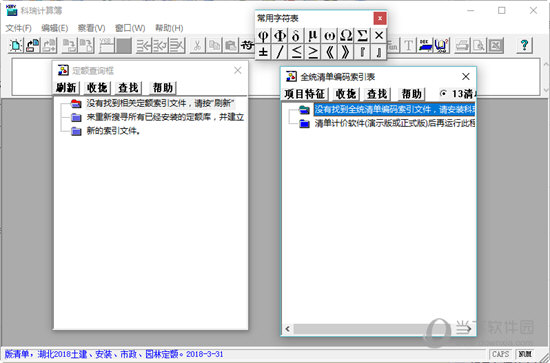This screenshot has width=550, height=363.
Task: Click the blue question mark help icon
Action: (524, 46)
